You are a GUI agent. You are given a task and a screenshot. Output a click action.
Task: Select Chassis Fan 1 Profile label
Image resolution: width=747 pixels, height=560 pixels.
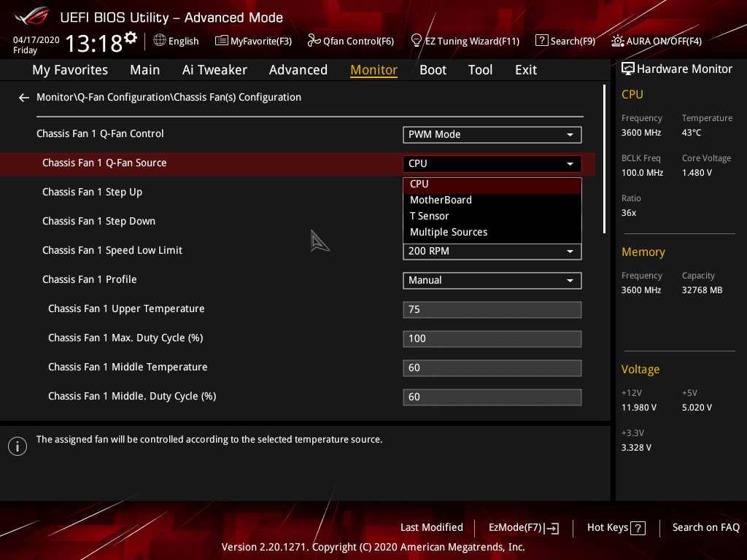pos(90,279)
